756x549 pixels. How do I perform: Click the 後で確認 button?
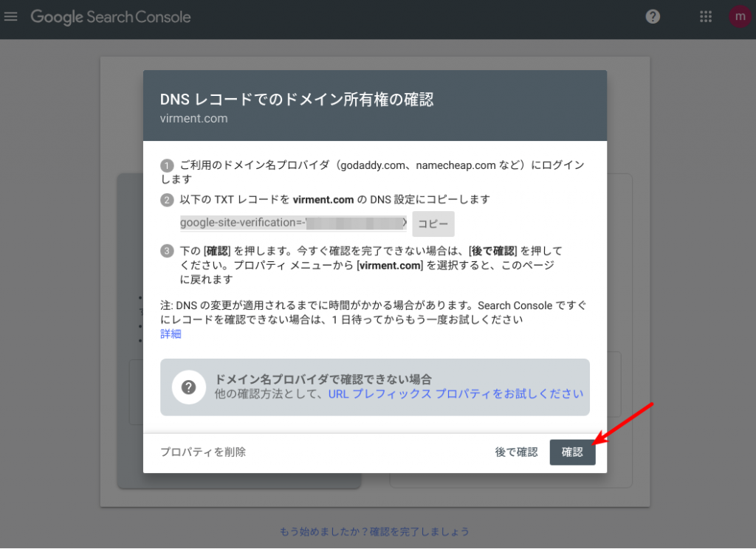click(517, 452)
